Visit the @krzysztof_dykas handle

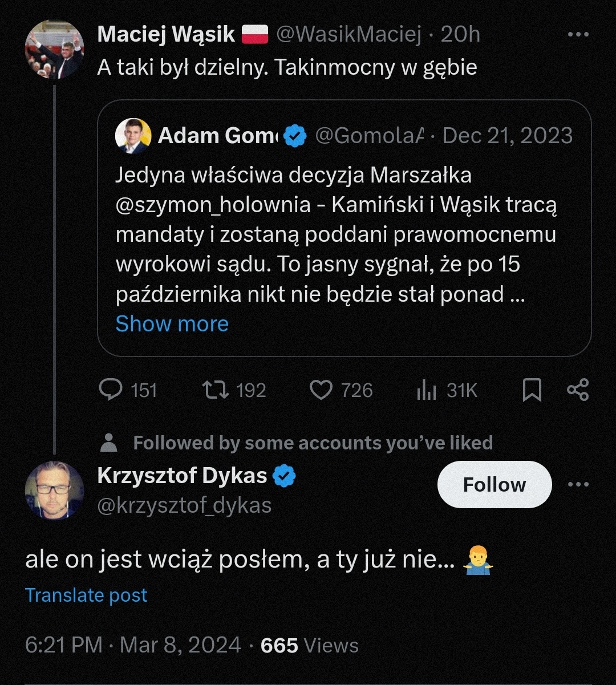185,505
